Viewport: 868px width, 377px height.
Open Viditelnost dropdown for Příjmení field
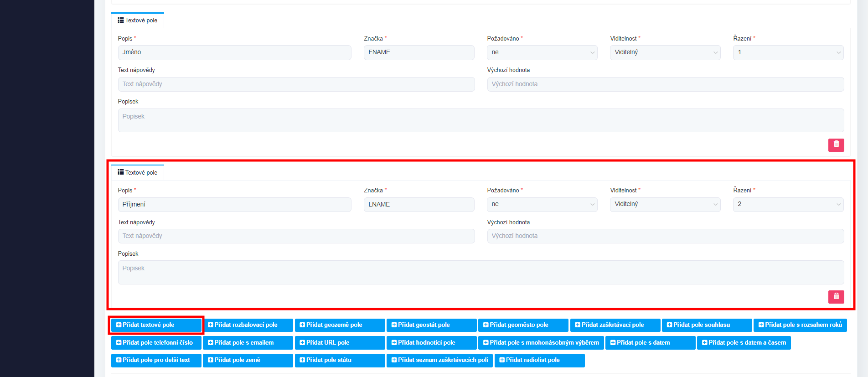(x=665, y=204)
